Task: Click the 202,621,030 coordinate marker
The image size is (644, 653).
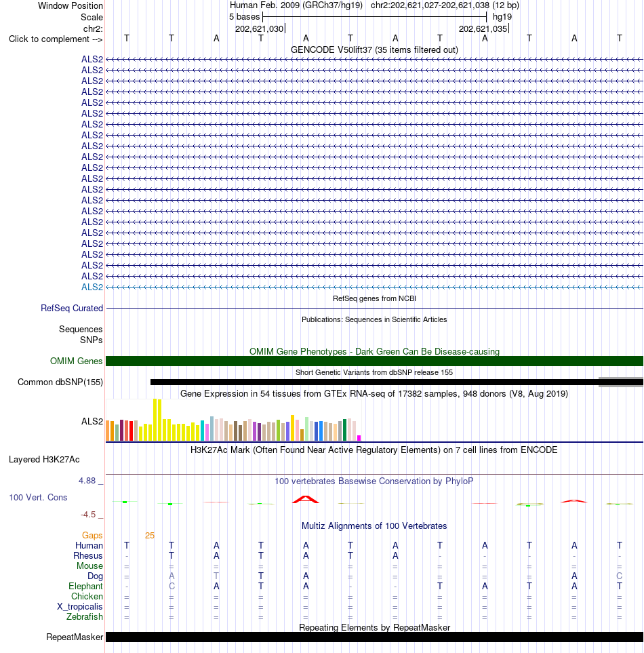Action: (x=259, y=28)
